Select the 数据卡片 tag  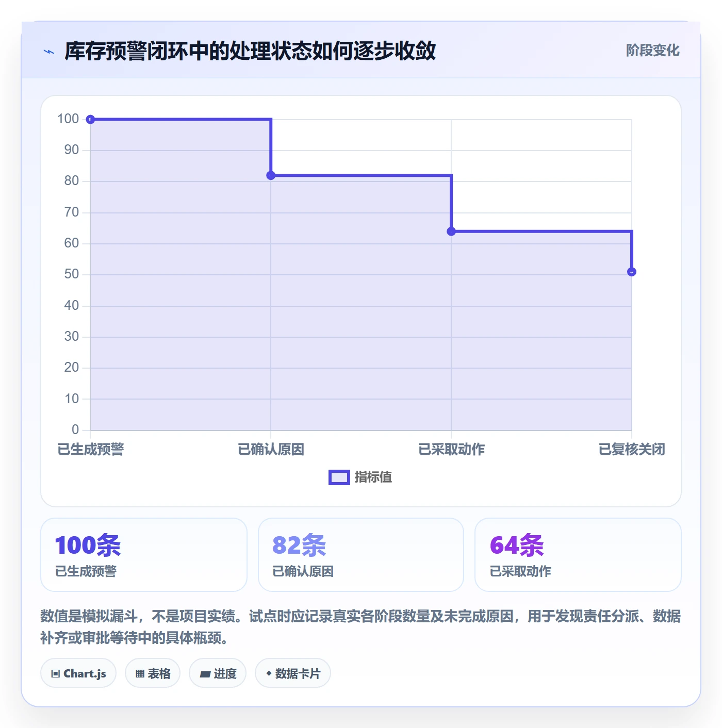coord(293,673)
